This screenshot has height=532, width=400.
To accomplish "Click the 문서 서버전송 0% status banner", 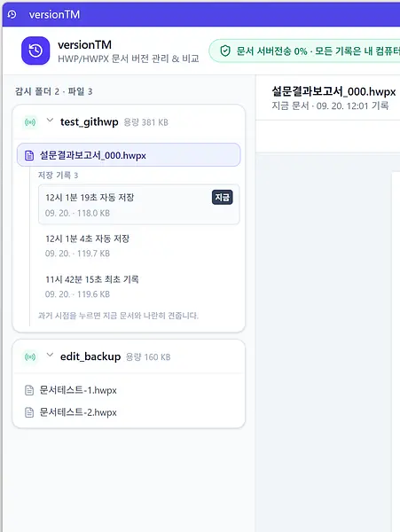I will point(304,51).
